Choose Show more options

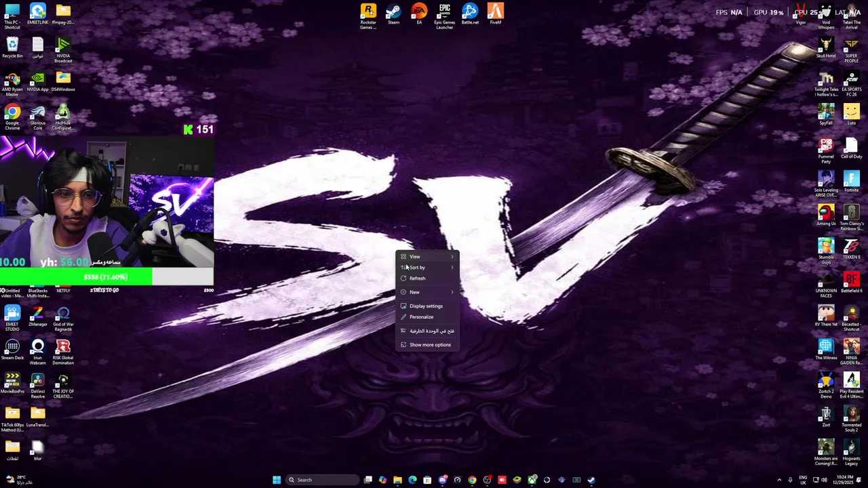(x=427, y=344)
